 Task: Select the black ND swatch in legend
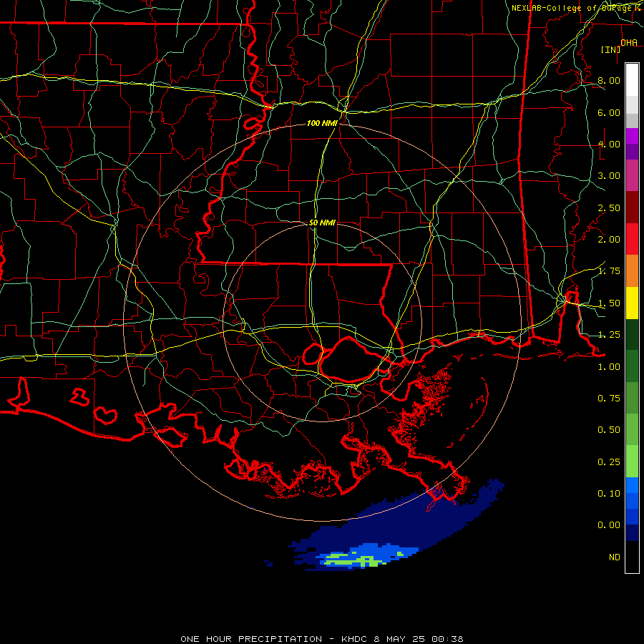(632, 557)
